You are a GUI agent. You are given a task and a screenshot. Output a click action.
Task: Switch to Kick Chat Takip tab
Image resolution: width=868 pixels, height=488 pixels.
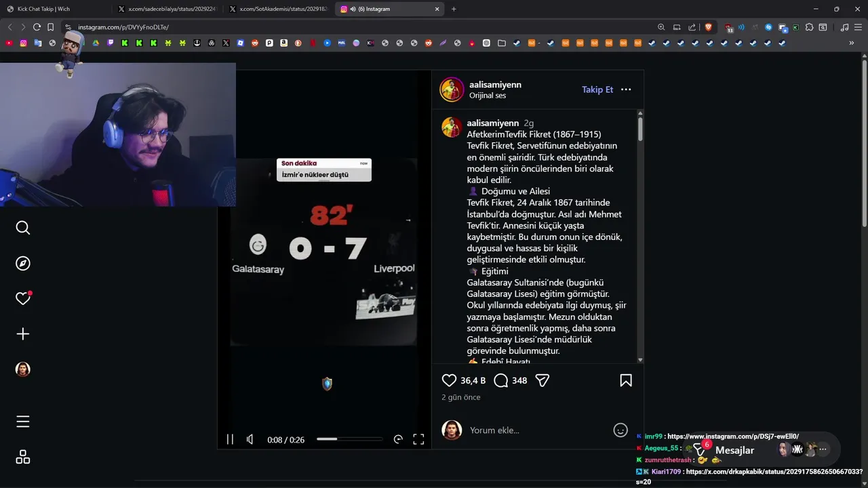pos(57,9)
